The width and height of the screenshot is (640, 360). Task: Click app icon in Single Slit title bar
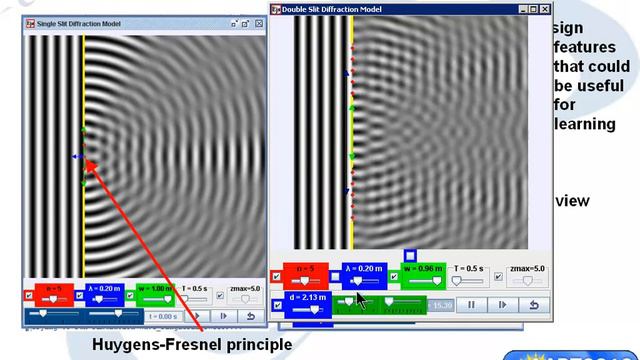click(x=30, y=24)
